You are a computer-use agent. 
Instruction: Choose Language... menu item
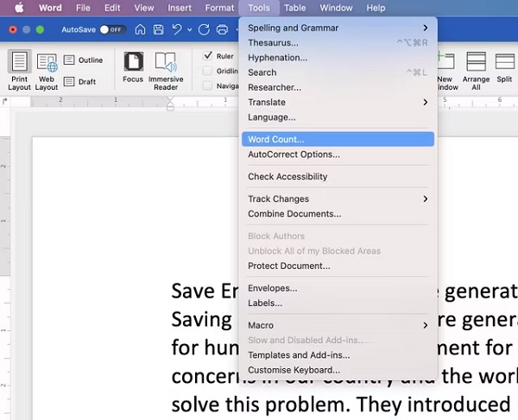click(338, 117)
